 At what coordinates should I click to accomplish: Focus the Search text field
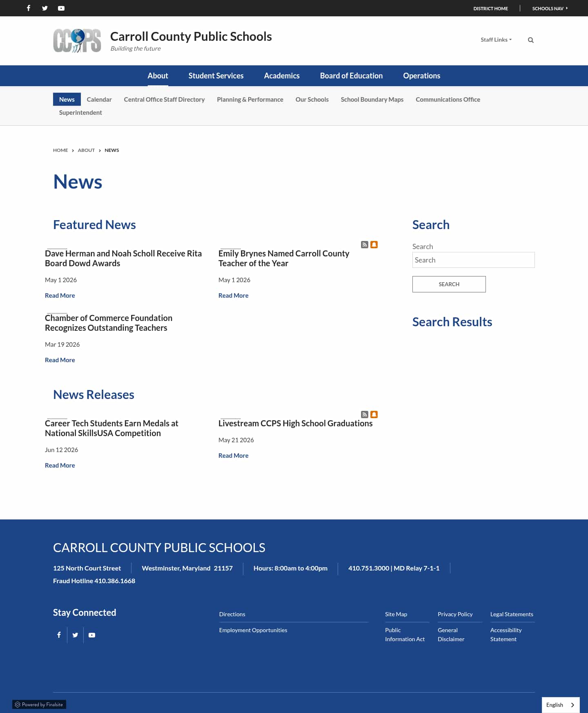click(474, 260)
